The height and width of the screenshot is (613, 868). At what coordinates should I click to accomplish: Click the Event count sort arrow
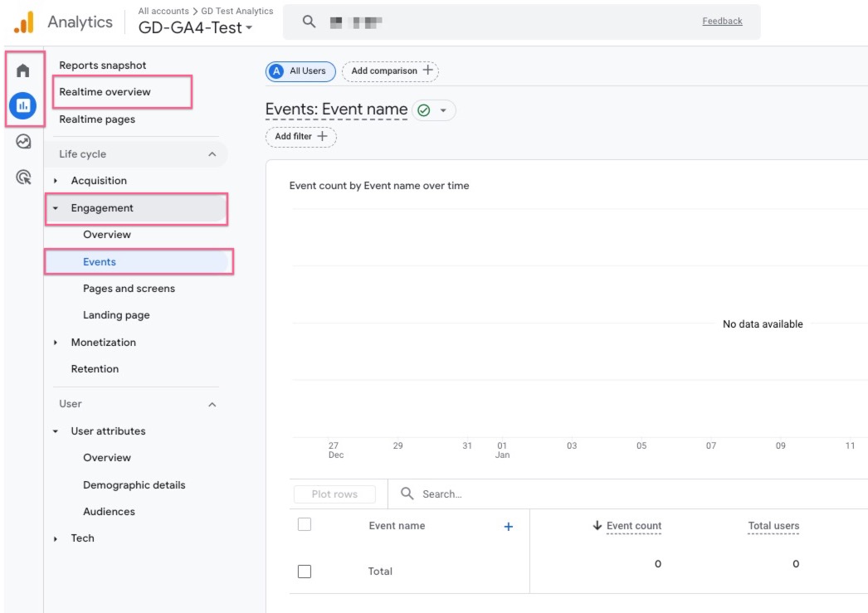(x=597, y=526)
